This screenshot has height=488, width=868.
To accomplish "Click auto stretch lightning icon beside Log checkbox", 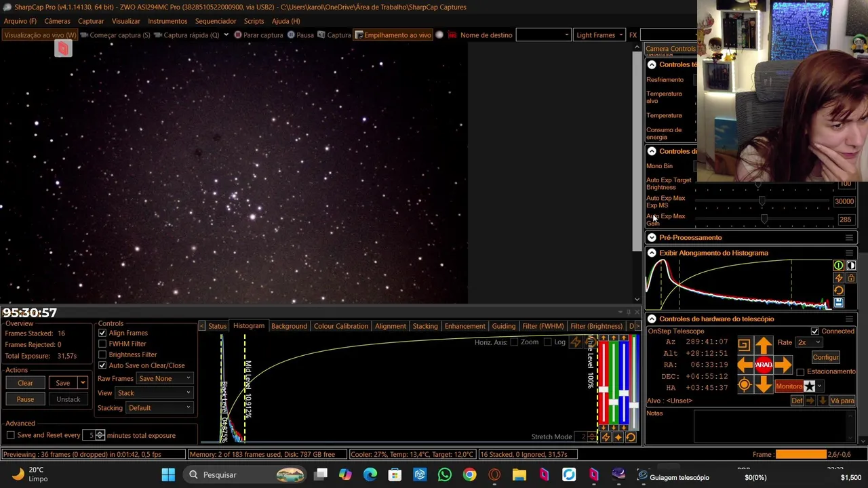I will 576,342.
